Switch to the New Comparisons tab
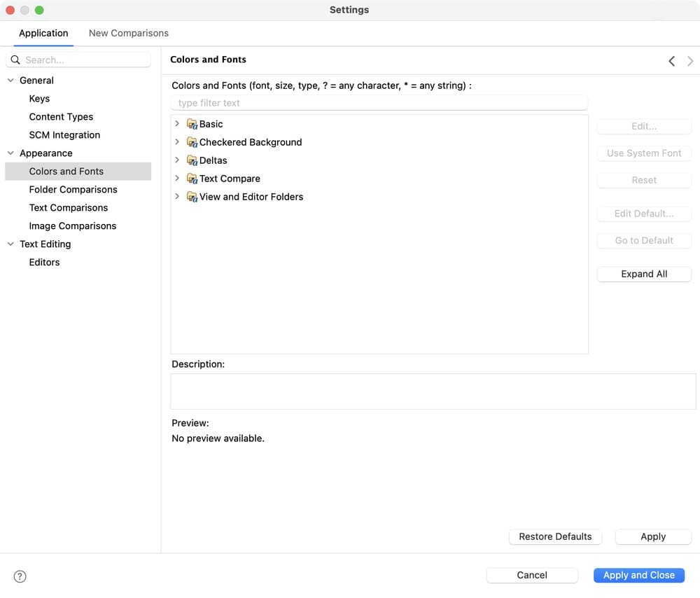This screenshot has width=700, height=598. (x=129, y=33)
